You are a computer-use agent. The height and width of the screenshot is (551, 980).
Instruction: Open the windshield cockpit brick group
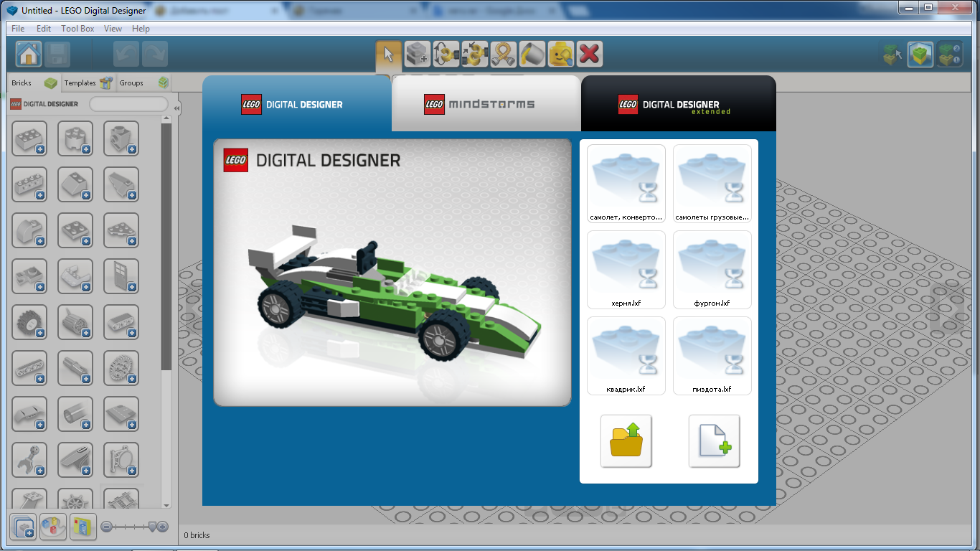click(x=75, y=276)
